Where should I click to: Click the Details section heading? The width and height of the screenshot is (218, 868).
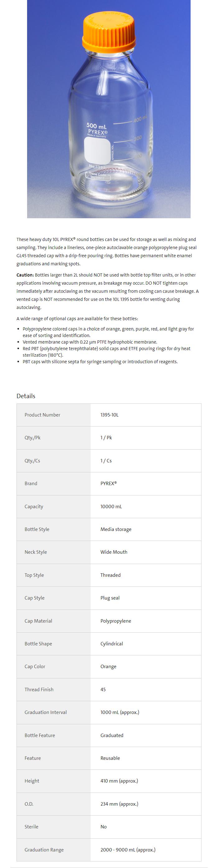coord(26,396)
